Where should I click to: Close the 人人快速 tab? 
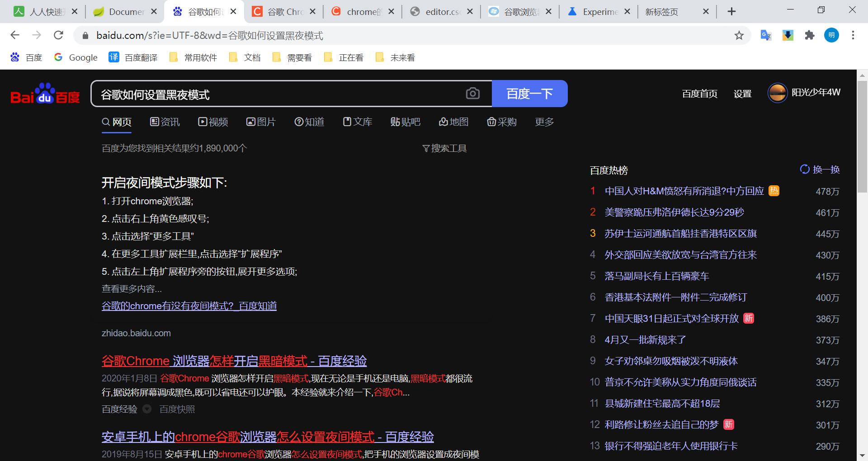pos(75,12)
